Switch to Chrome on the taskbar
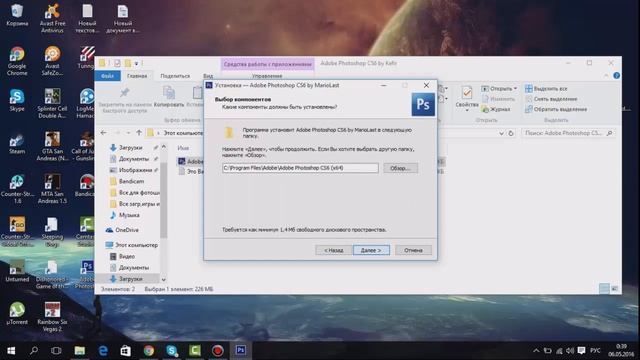Viewport: 640px width, 360px height. [149, 351]
